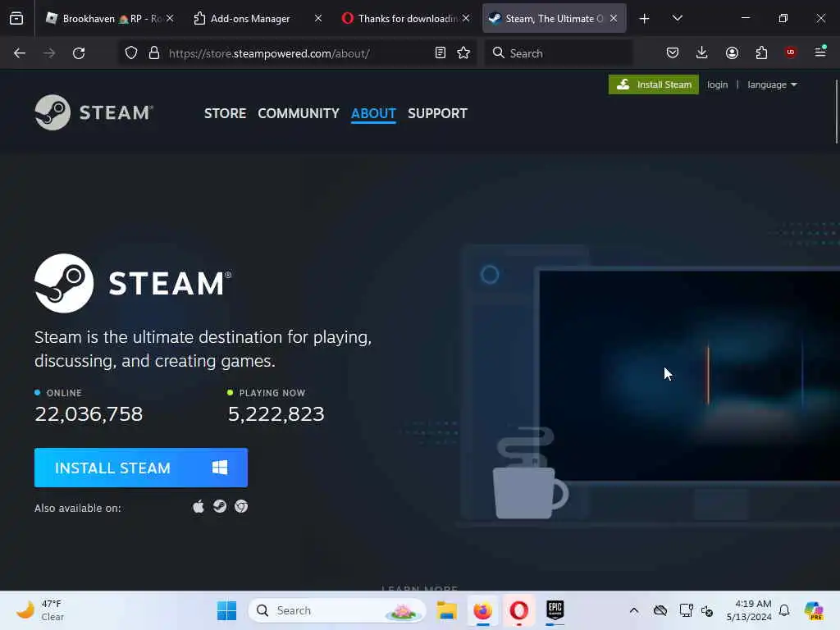Open the Firefox account icon
The width and height of the screenshot is (840, 630).
[x=732, y=52]
